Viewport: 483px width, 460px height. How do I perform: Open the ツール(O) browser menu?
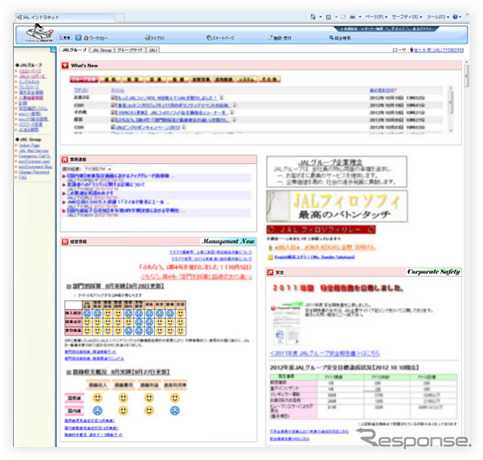pos(438,17)
